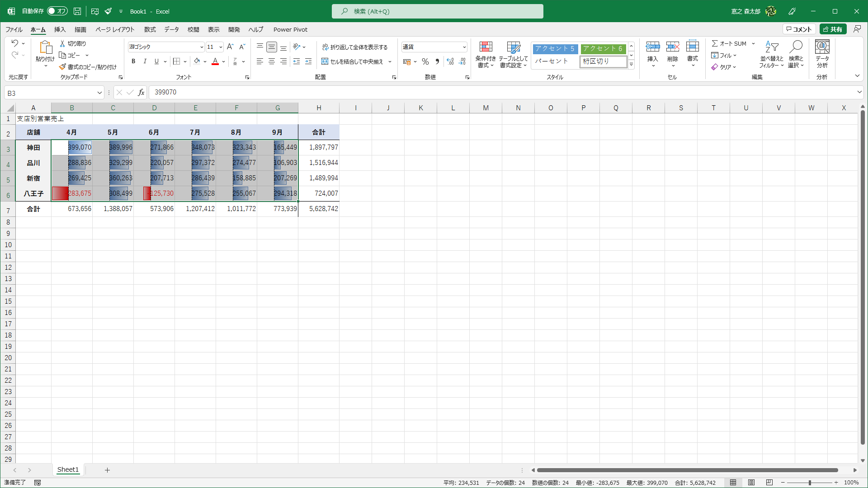Screen dimensions: 868x488
Task: Click the Comments (コメント) button
Action: (799, 29)
